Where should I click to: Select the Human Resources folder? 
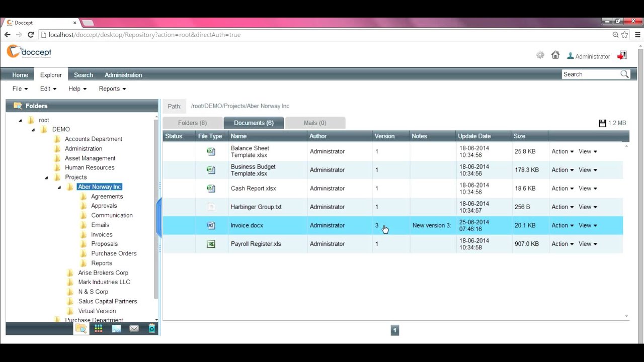tap(90, 167)
